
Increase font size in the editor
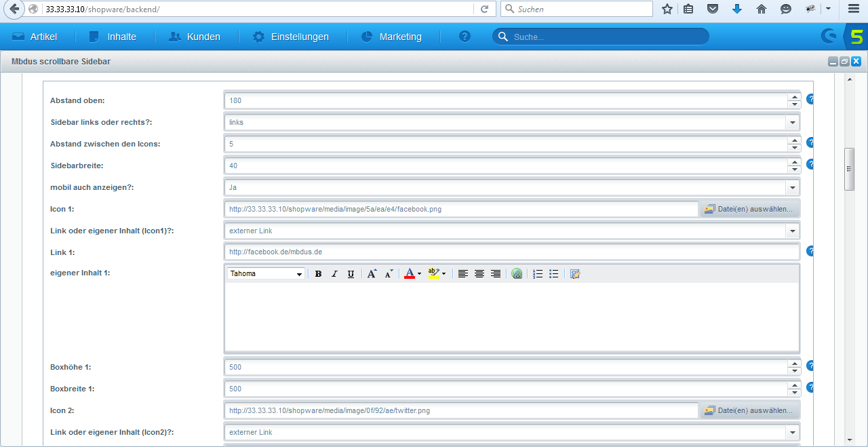coord(372,273)
